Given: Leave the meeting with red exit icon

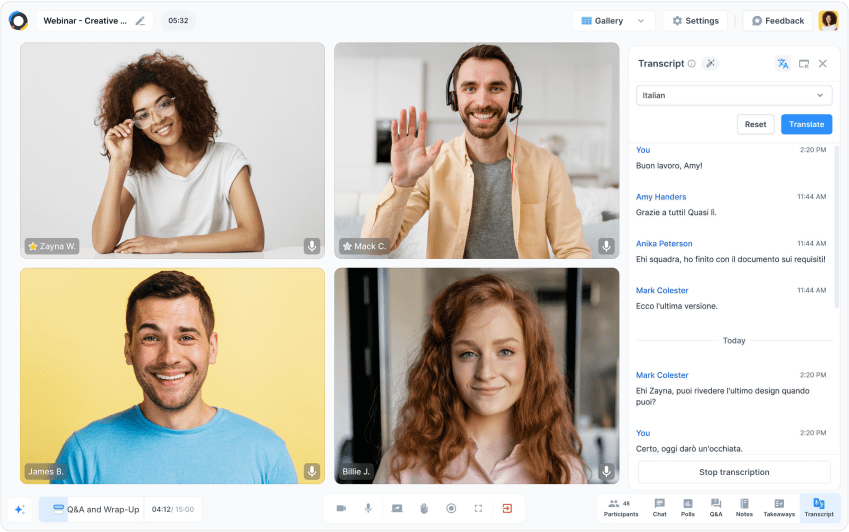Looking at the screenshot, I should [x=507, y=508].
